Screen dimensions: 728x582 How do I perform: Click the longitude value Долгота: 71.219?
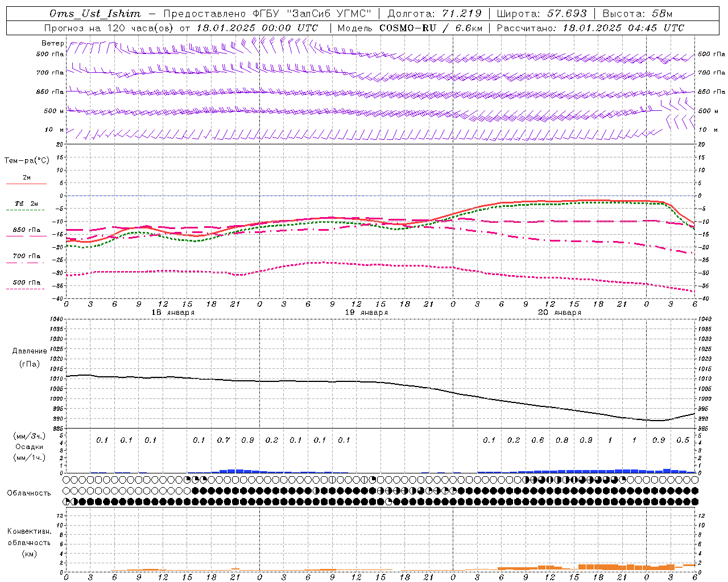[435, 14]
